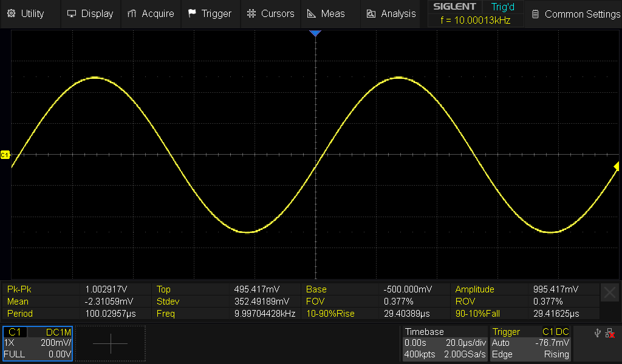The height and width of the screenshot is (364, 622).
Task: Click the SIGLENT logo
Action: pyautogui.click(x=454, y=7)
